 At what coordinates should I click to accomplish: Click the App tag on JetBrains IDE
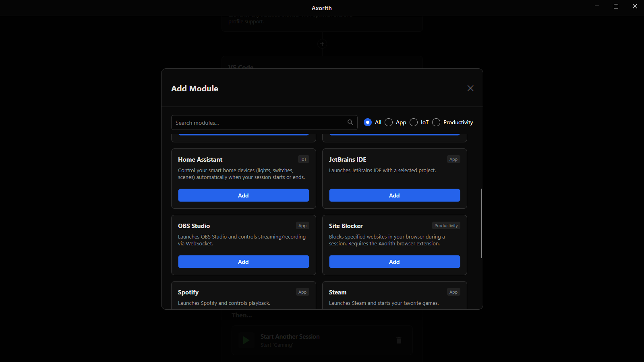click(453, 159)
